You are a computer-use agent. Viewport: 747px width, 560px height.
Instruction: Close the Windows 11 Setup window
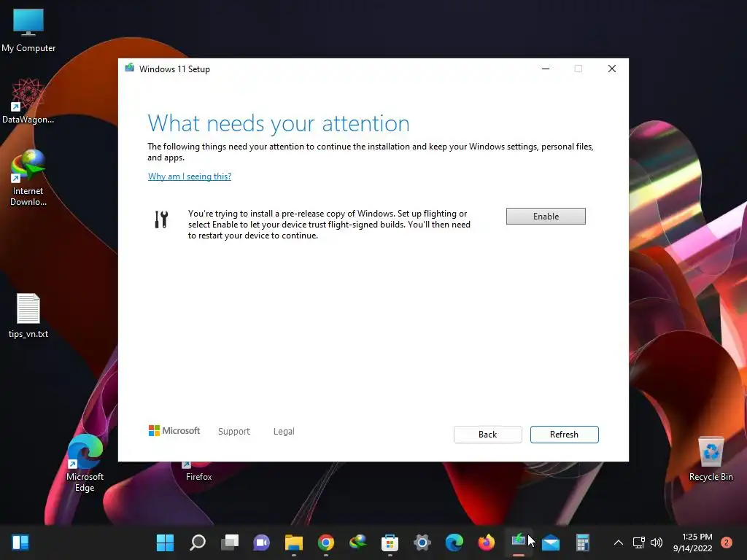(x=612, y=69)
